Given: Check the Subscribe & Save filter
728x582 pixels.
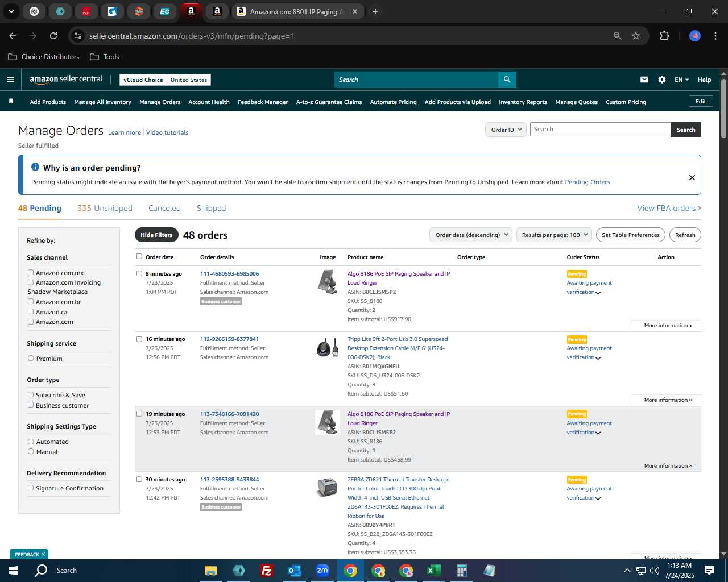Looking at the screenshot, I should (x=31, y=394).
